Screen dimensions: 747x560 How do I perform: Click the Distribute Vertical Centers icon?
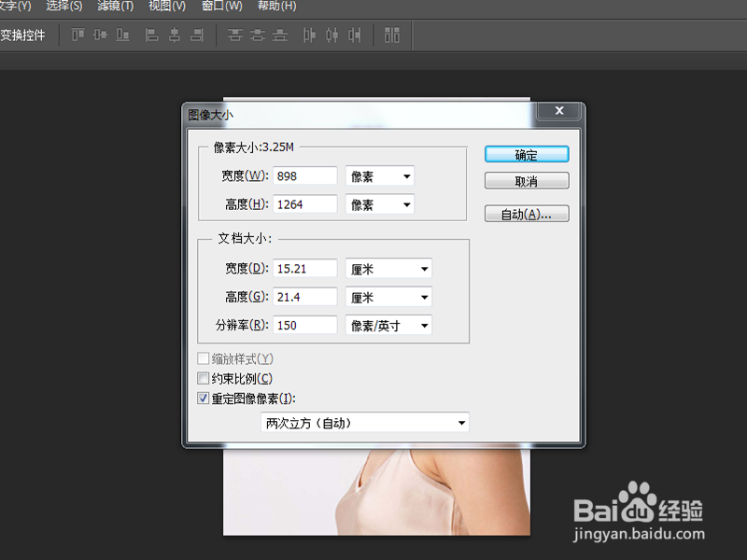click(x=258, y=35)
